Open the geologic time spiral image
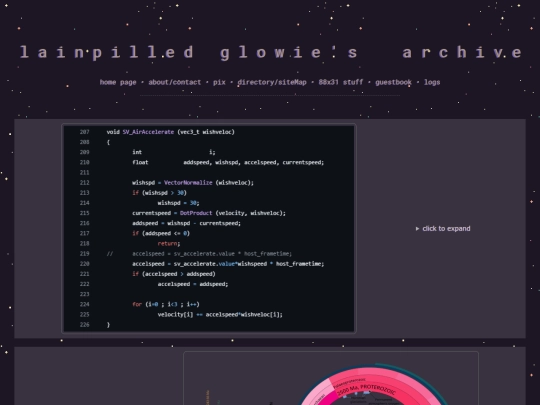 coord(331,378)
